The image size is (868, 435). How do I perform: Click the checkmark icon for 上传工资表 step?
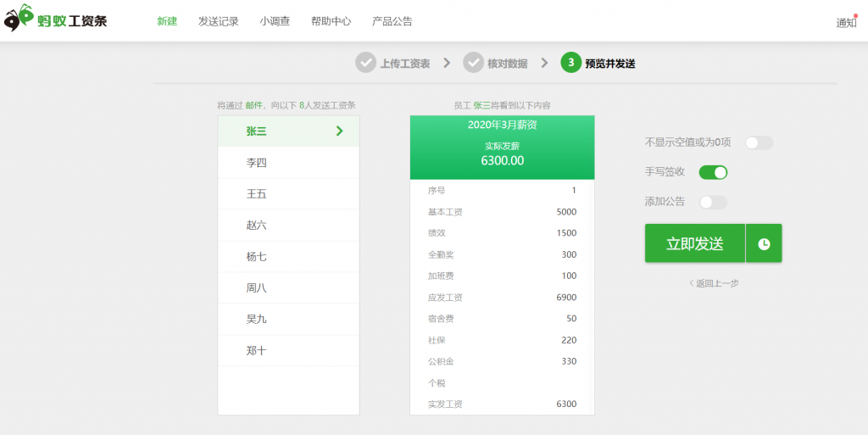point(365,63)
